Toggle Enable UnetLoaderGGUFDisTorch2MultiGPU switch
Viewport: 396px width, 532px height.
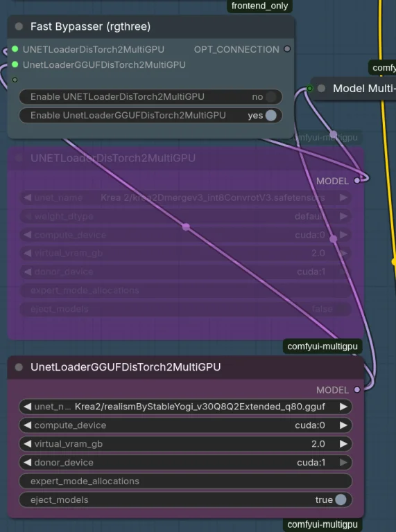(x=270, y=116)
